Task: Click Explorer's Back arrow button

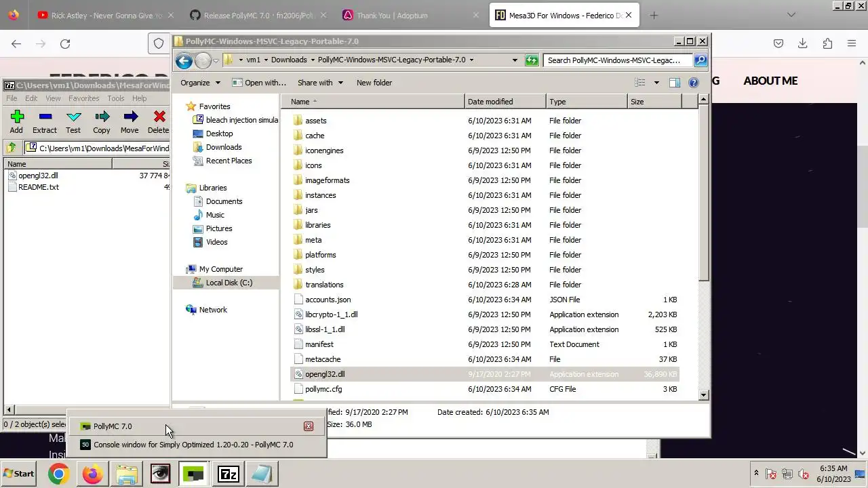Action: [184, 60]
